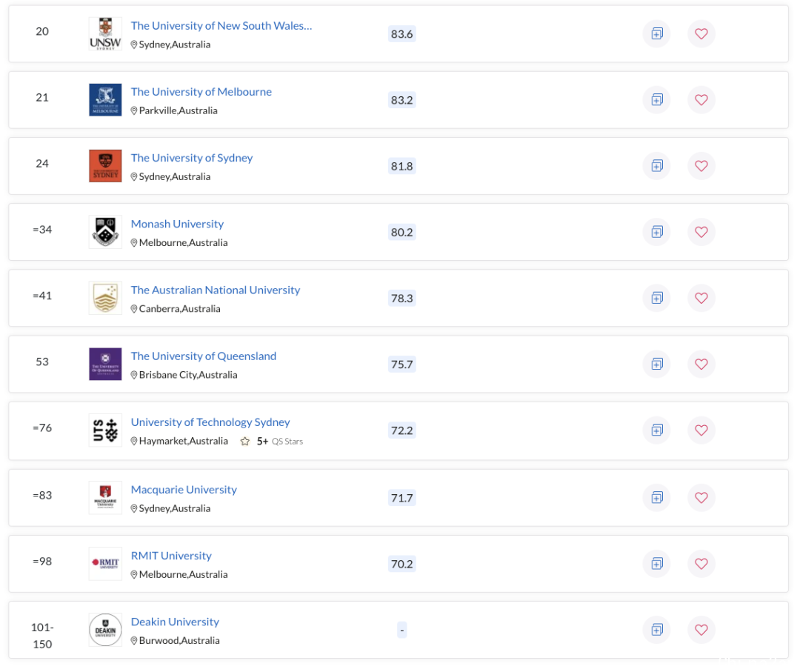Open The University of New South Wales link
Viewport: 800px width, 672px height.
(221, 25)
